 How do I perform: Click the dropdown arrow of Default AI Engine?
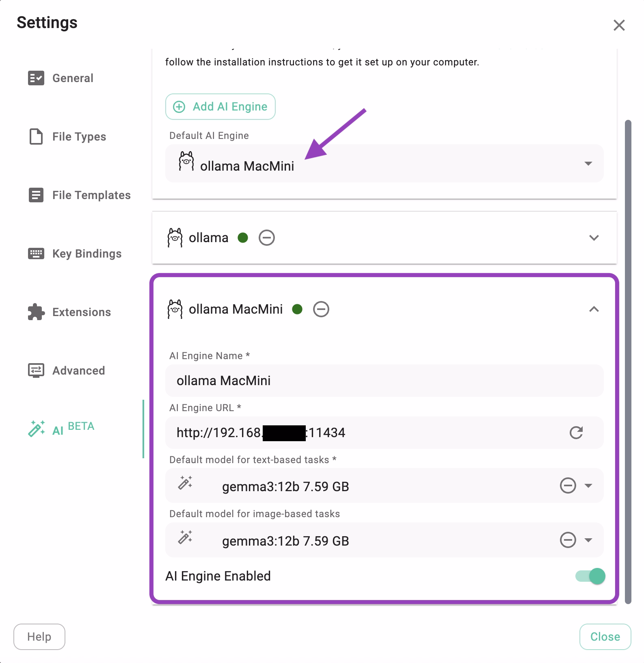click(x=588, y=164)
